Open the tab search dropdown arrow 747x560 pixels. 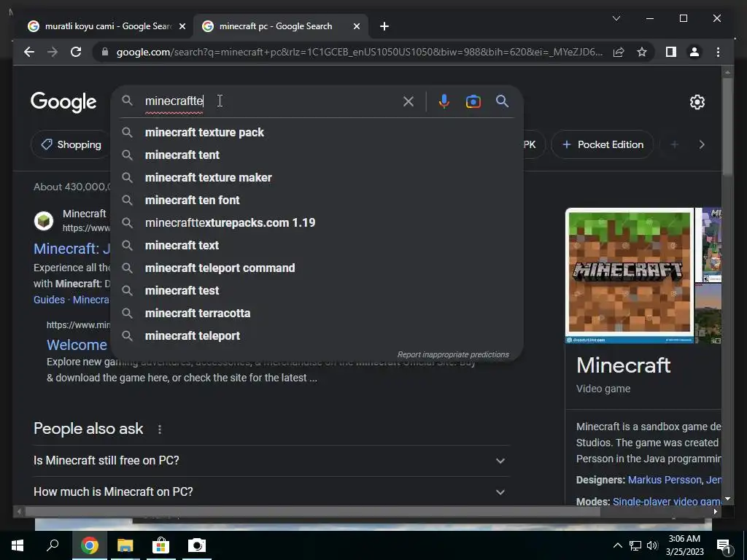coord(616,18)
